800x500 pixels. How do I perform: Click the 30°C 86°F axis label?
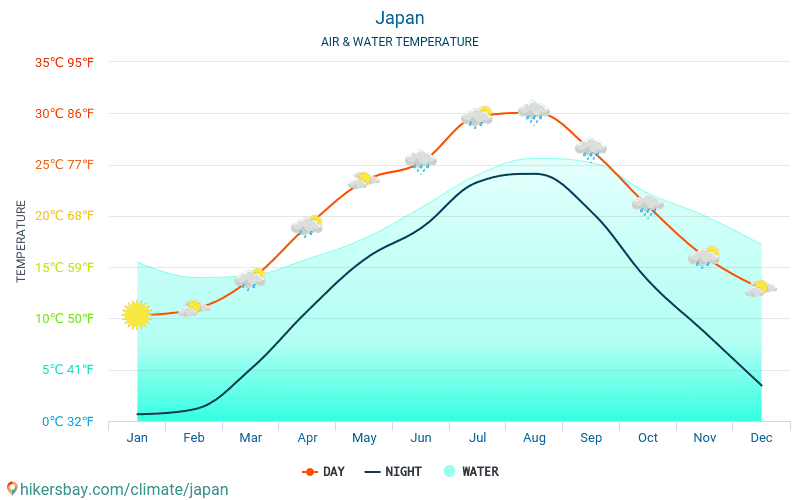pos(65,113)
